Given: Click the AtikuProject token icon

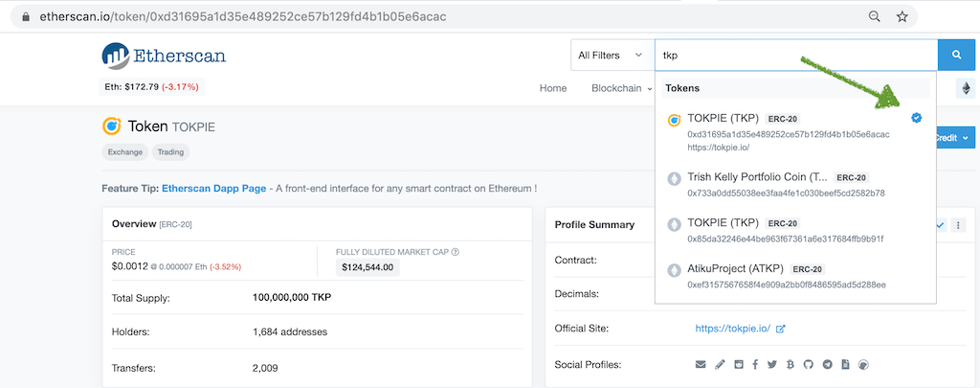Looking at the screenshot, I should pyautogui.click(x=675, y=270).
